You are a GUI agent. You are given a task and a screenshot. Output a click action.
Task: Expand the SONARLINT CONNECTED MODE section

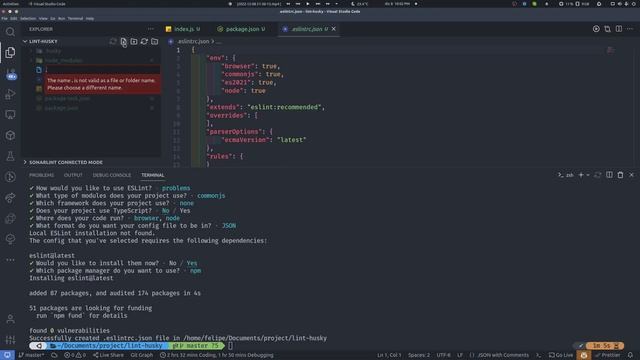click(65, 162)
